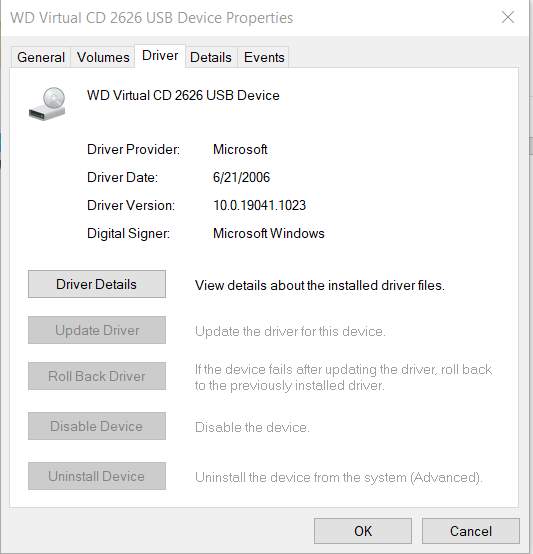
Task: Click the CD drive device icon
Action: click(47, 104)
